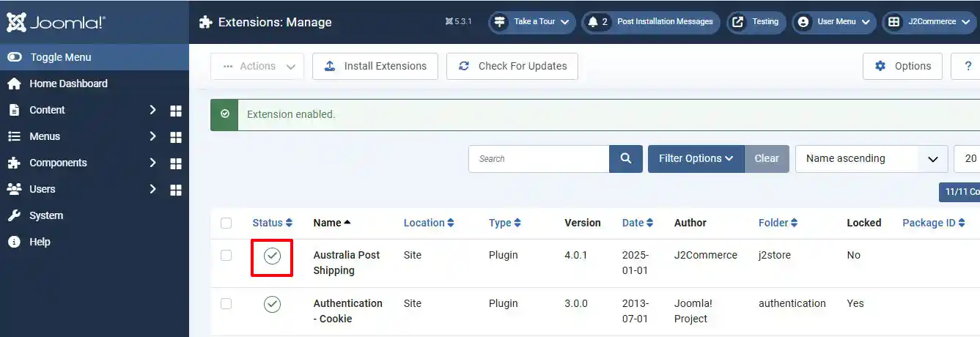Open the Content dashboard grid icon
The height and width of the screenshot is (337, 980).
tap(176, 110)
